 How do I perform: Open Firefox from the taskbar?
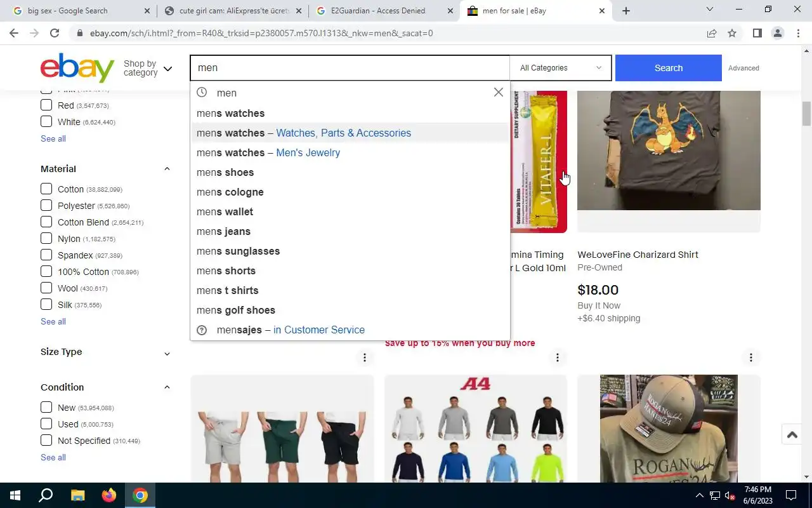tap(109, 495)
